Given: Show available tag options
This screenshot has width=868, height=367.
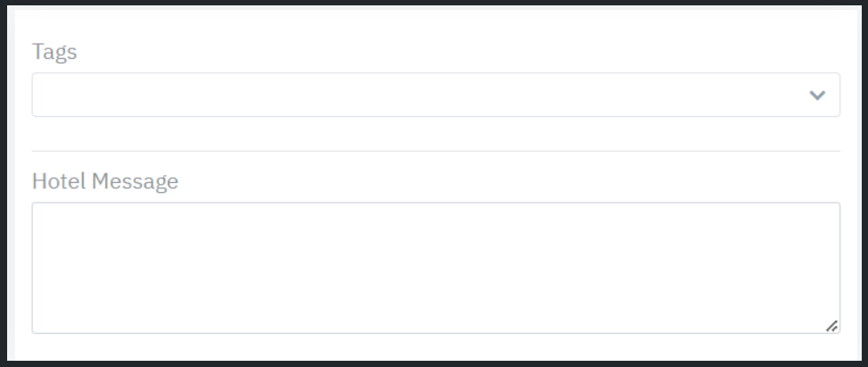Looking at the screenshot, I should (817, 95).
